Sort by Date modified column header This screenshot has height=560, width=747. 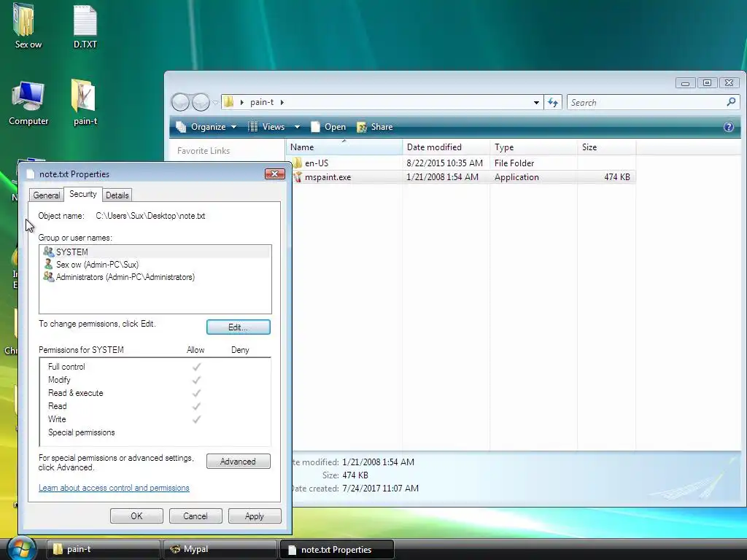pos(446,147)
